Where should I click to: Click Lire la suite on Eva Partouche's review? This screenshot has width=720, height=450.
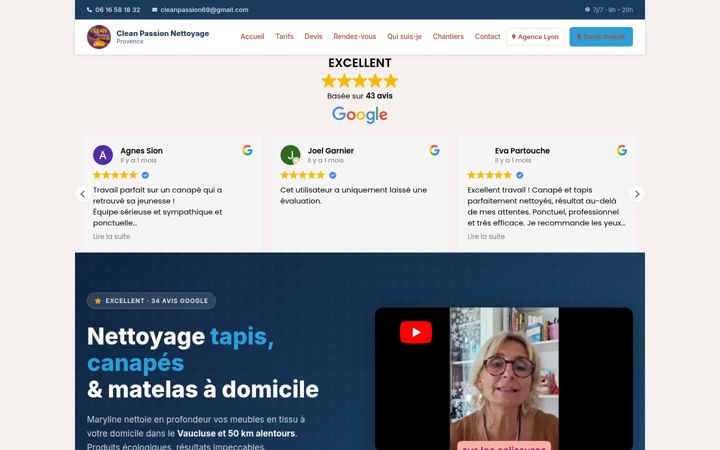486,236
